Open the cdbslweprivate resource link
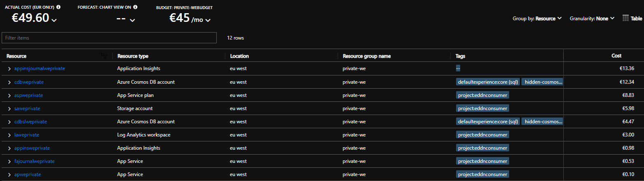 (30, 122)
